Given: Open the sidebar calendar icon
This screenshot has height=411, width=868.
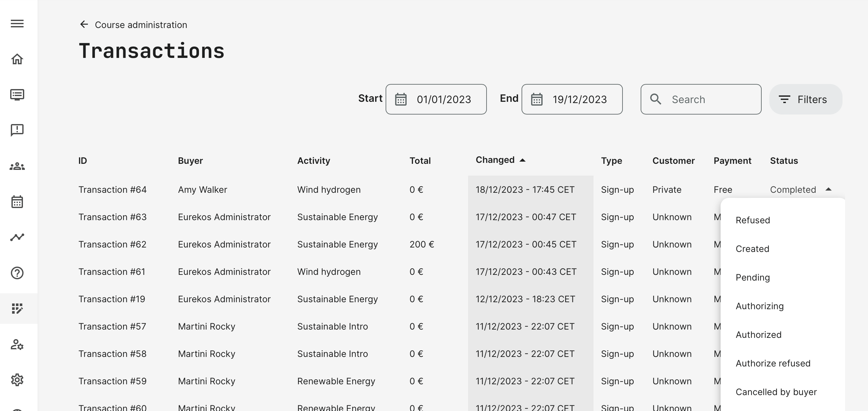Looking at the screenshot, I should tap(17, 202).
